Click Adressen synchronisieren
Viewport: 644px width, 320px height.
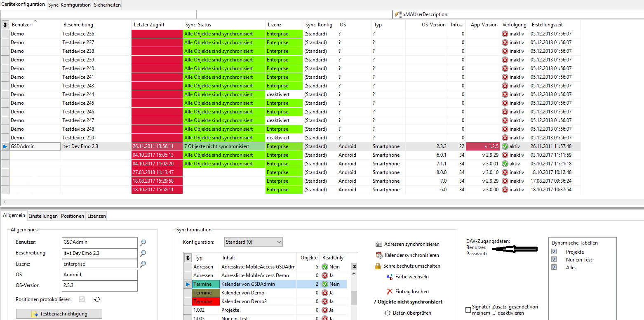pos(407,244)
